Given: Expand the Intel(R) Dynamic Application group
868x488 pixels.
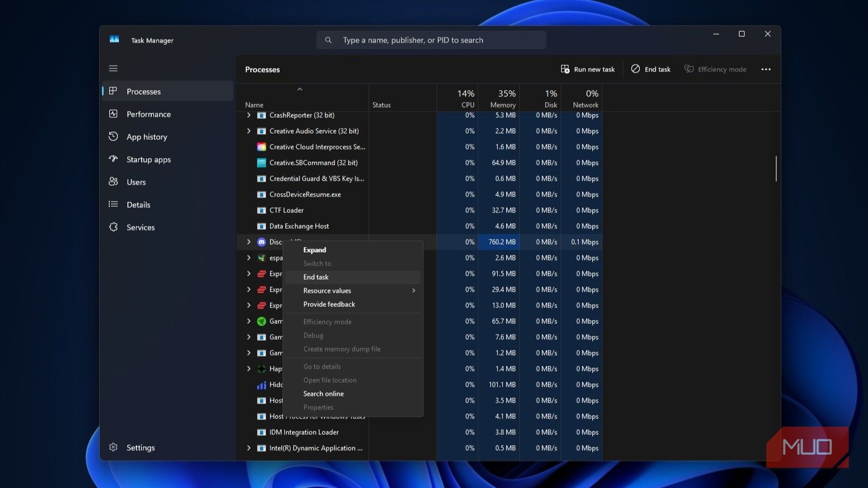Looking at the screenshot, I should click(249, 448).
